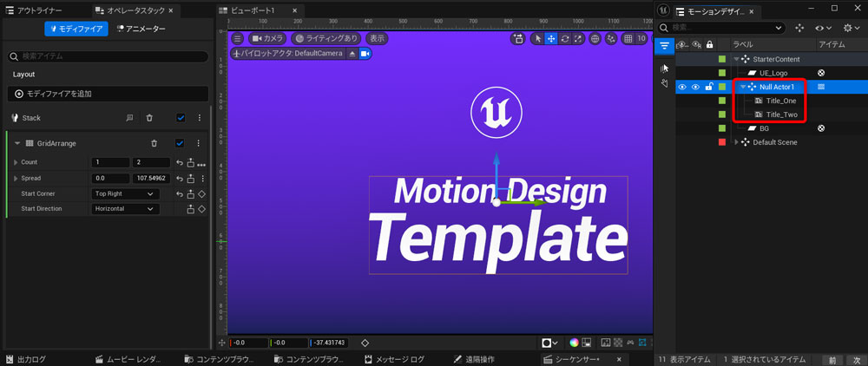
Task: Toggle the blue bounding box icon in footer
Action: (642, 343)
